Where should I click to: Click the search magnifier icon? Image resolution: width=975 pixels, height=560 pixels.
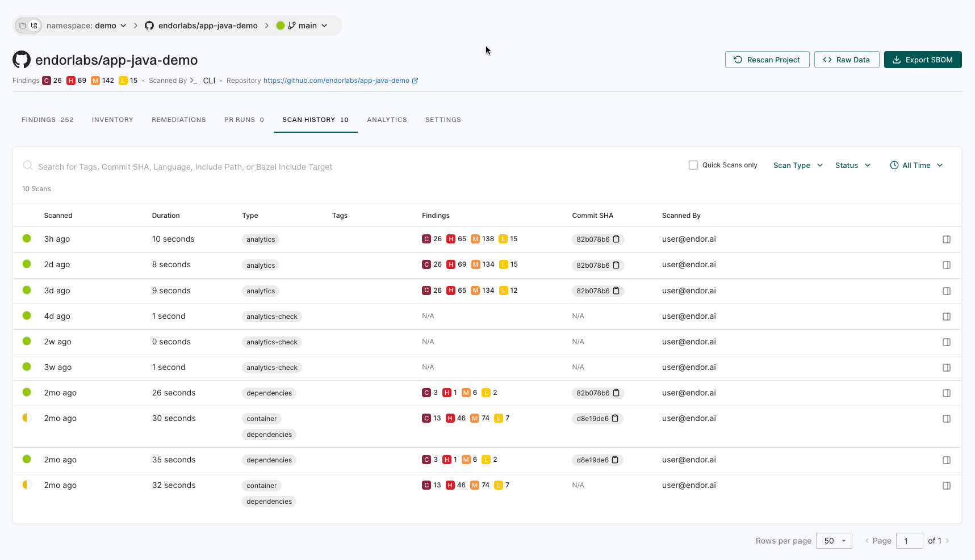pyautogui.click(x=27, y=166)
